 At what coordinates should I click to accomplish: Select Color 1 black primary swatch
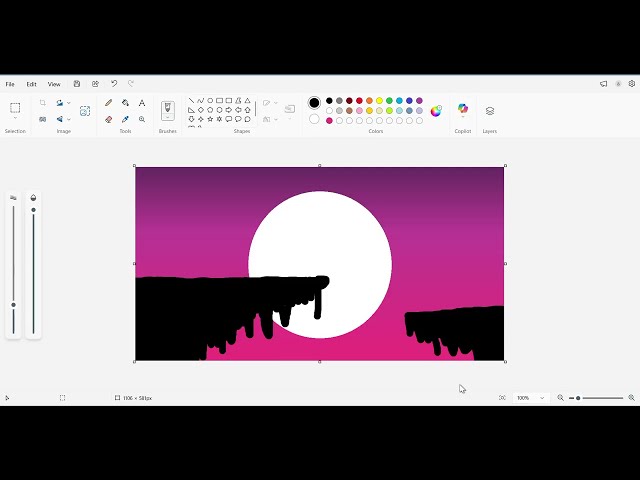314,103
